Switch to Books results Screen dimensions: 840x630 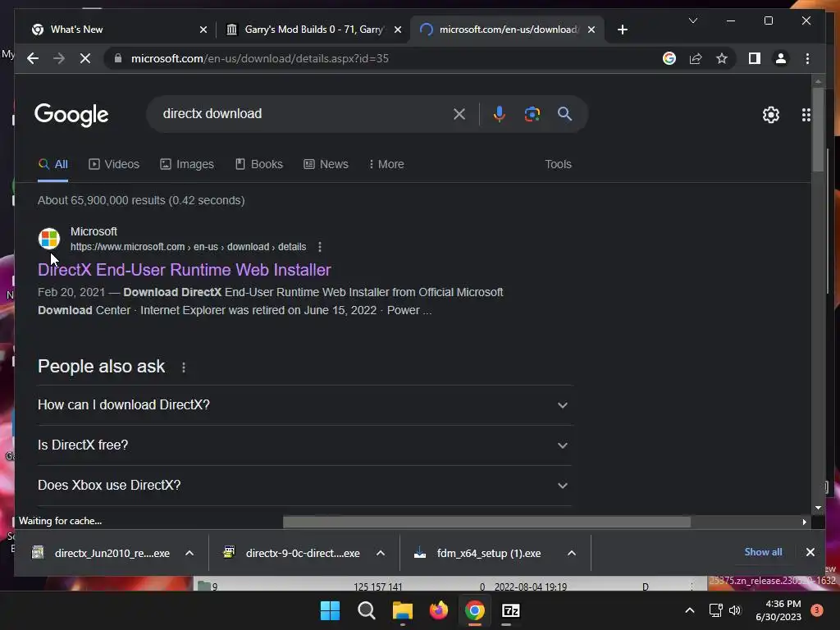pyautogui.click(x=259, y=164)
